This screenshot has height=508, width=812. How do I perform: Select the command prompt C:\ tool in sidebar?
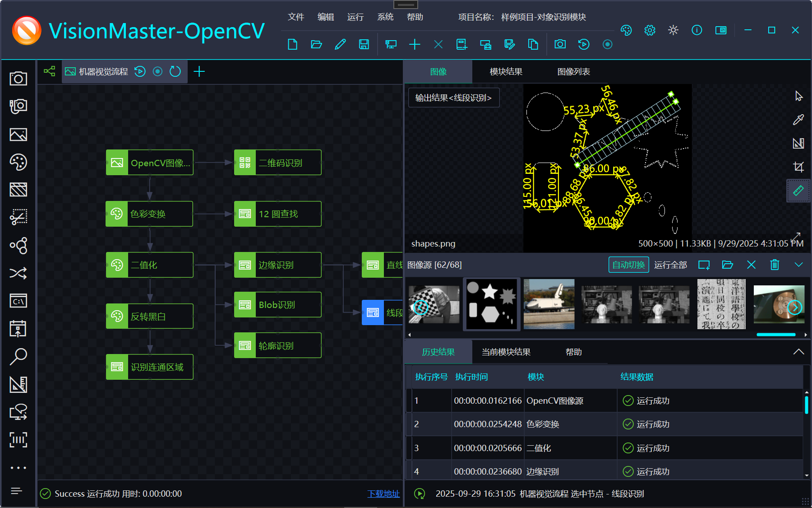[18, 301]
